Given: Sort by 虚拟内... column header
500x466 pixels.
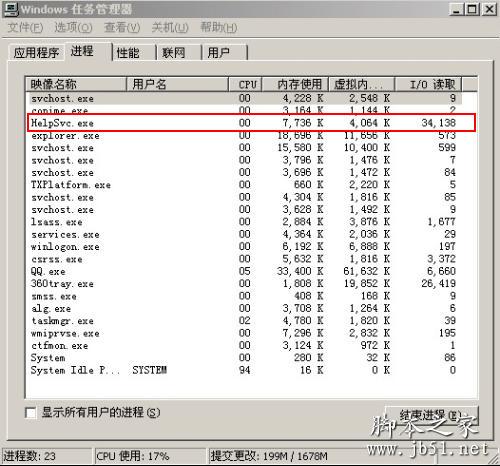Looking at the screenshot, I should (362, 84).
